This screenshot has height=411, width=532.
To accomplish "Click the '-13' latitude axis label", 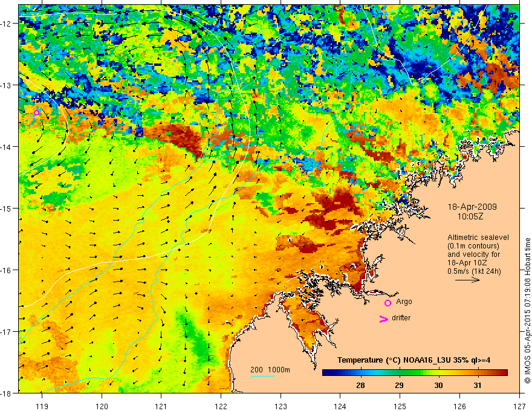I will (7, 85).
